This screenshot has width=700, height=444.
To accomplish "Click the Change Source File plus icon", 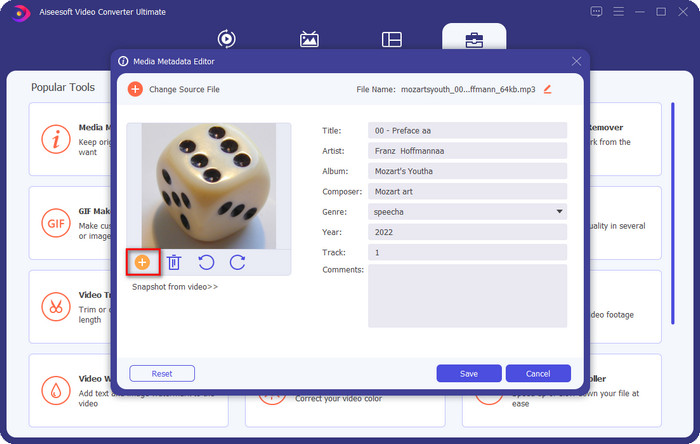I will 135,89.
